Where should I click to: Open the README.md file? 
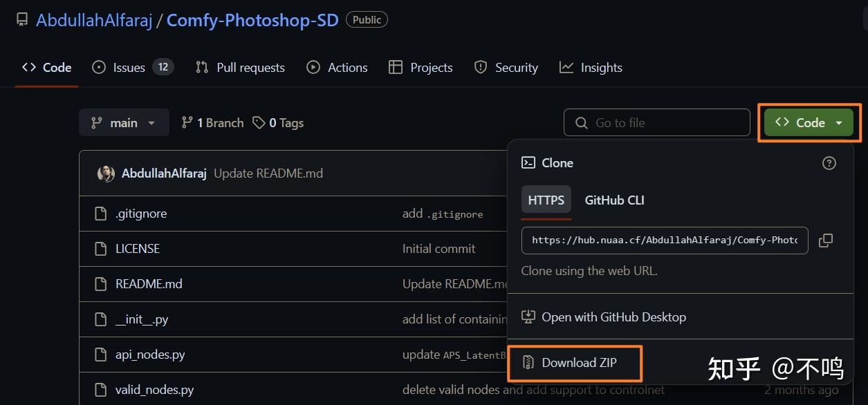[149, 284]
